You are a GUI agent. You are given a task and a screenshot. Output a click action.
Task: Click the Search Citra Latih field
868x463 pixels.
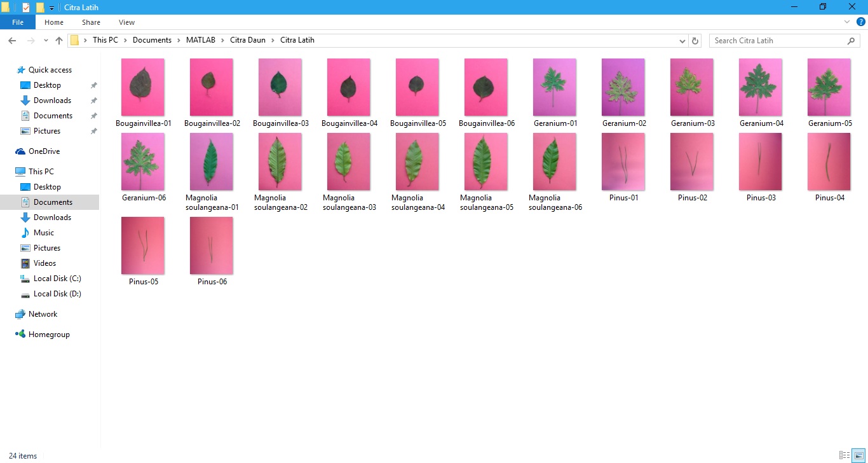tap(776, 41)
